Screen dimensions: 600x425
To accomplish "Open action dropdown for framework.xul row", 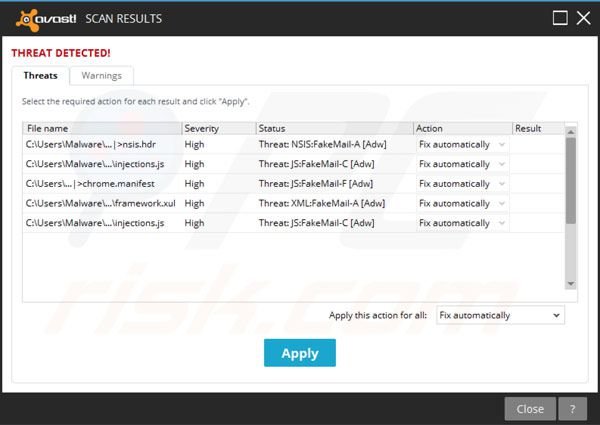I will tap(462, 204).
